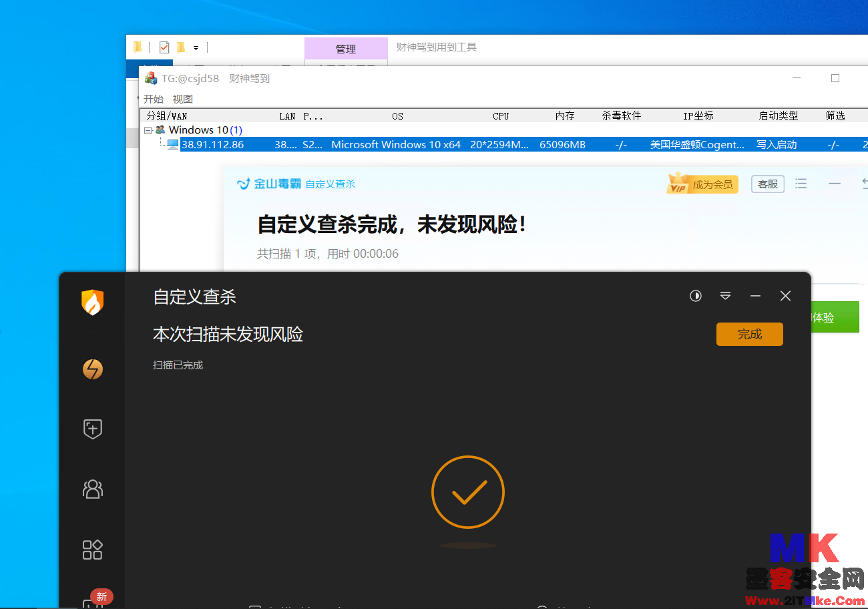Click the 启动类型 column header
Image resolution: width=868 pixels, height=609 pixels.
[779, 116]
